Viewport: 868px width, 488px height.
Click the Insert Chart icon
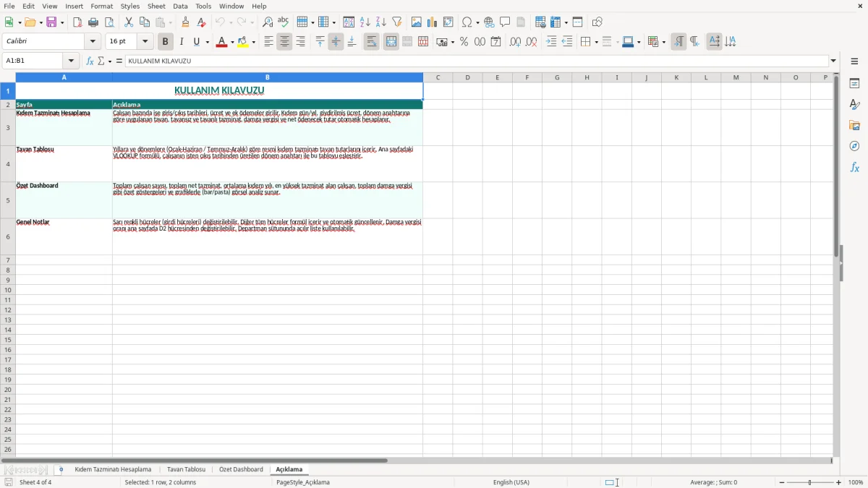click(x=433, y=22)
